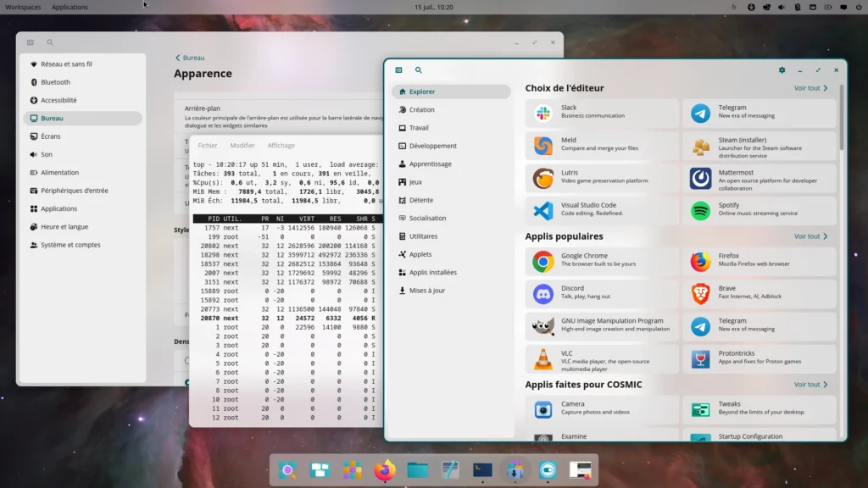The width and height of the screenshot is (868, 488).
Task: Toggle the app store sidebar panel icon
Action: tap(398, 70)
